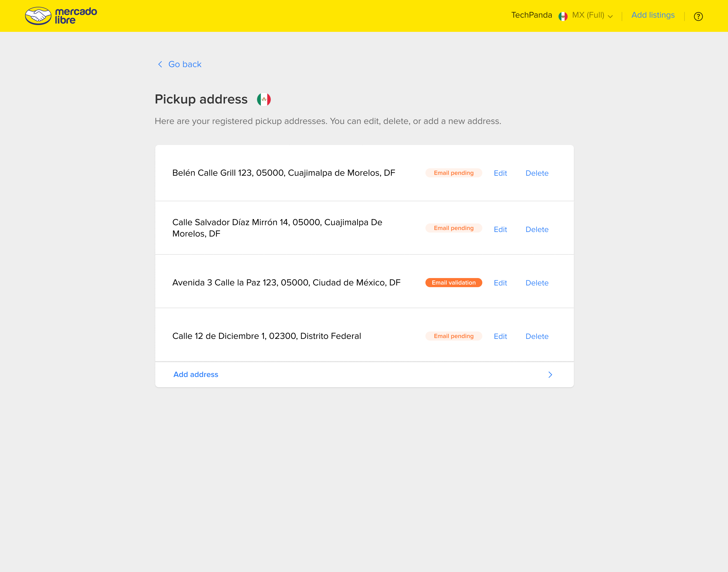This screenshot has width=728, height=572.
Task: Delete the Calle 12 de Diciembre address
Action: click(537, 336)
